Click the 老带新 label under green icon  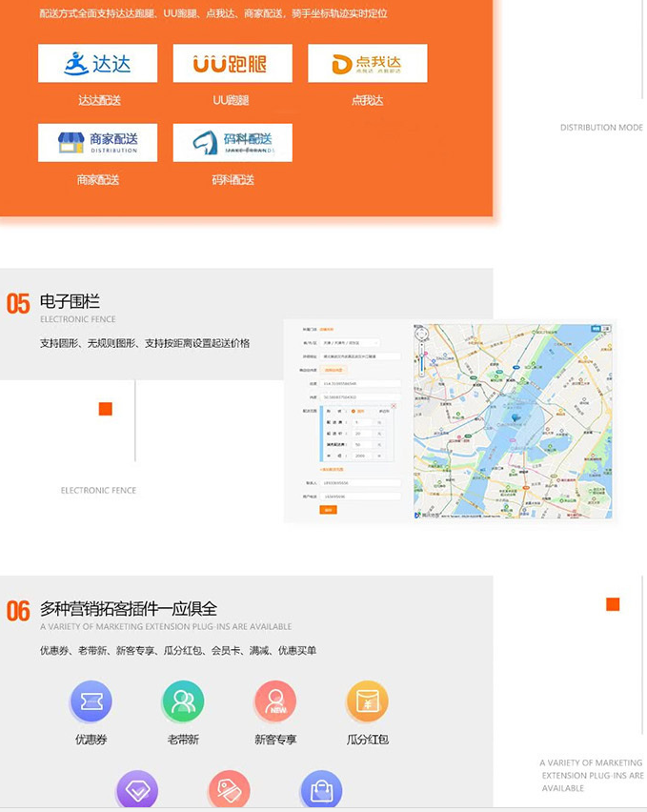(x=183, y=740)
